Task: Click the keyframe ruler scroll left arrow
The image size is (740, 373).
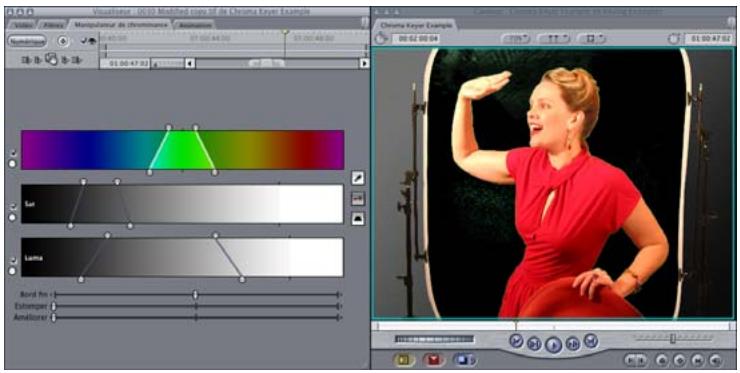Action: (x=190, y=63)
